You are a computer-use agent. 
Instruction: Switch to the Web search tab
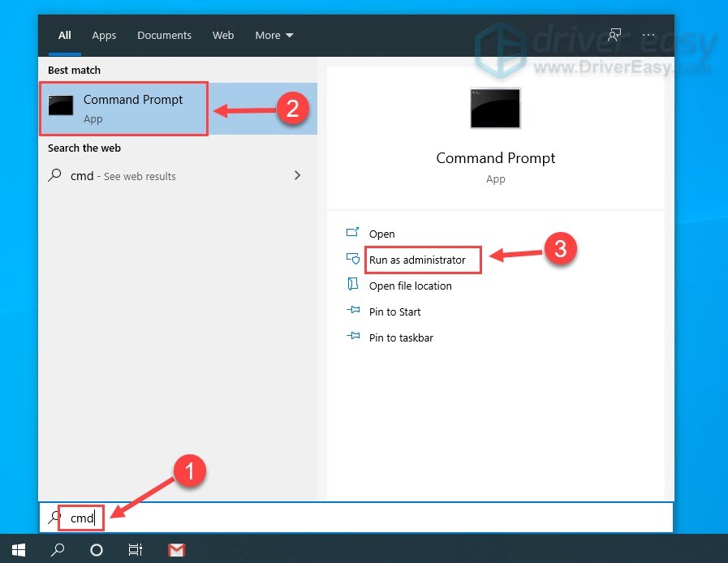(x=222, y=35)
